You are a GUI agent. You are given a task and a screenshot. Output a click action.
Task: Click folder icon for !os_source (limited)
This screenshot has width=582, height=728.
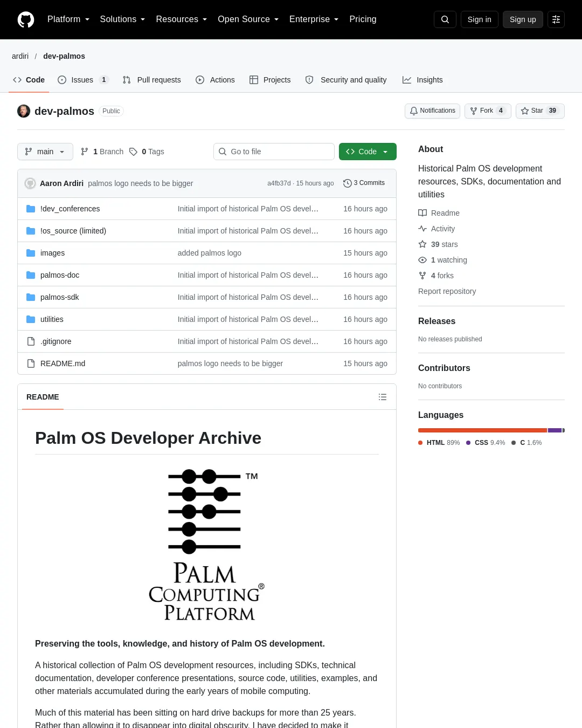pos(31,231)
